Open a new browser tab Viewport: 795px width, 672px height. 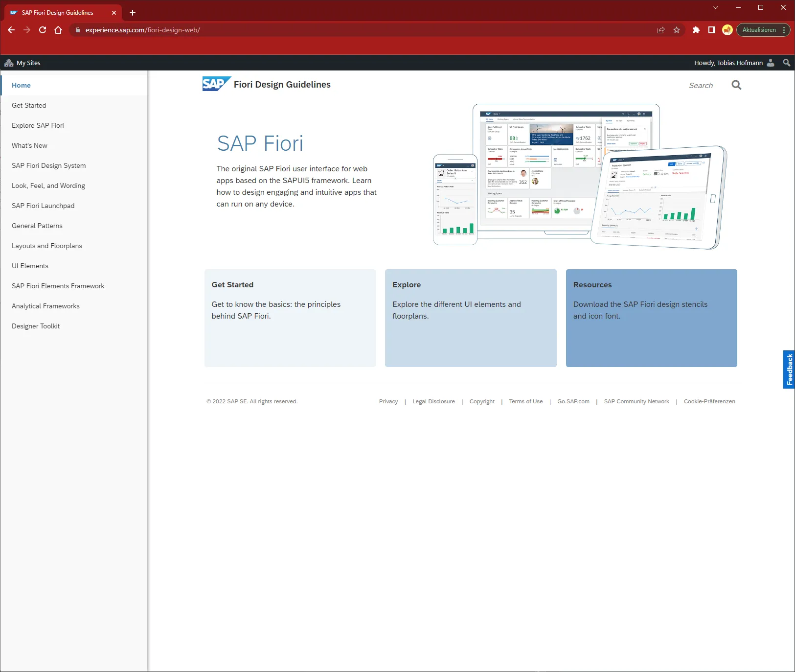(133, 13)
